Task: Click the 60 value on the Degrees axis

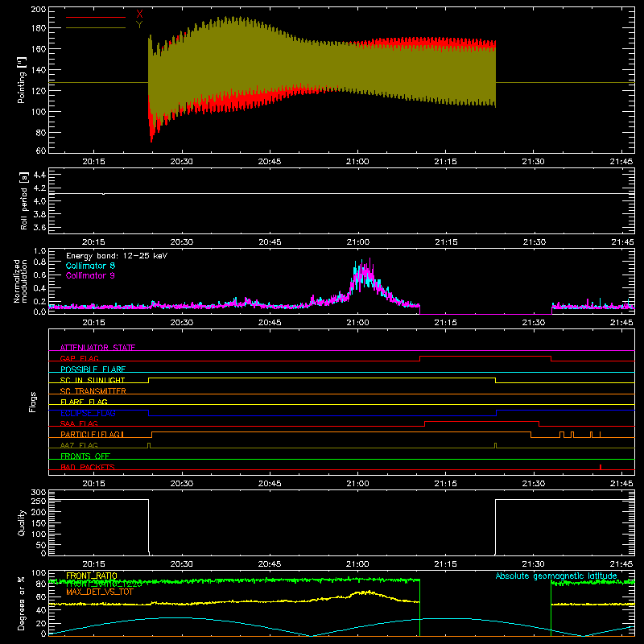Action: pyautogui.click(x=41, y=597)
